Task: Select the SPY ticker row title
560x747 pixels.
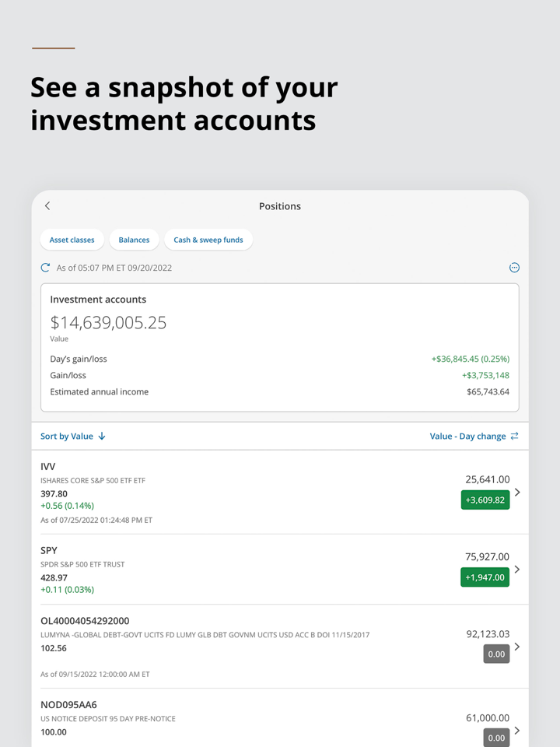Action: point(49,550)
